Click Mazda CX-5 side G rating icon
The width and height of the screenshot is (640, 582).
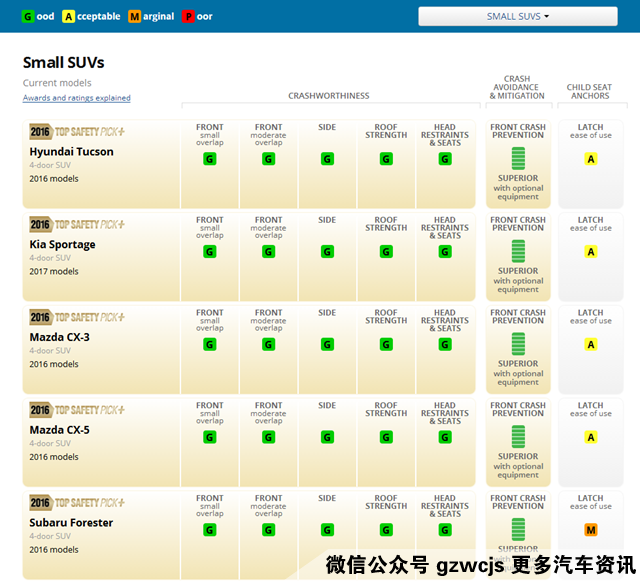click(327, 437)
